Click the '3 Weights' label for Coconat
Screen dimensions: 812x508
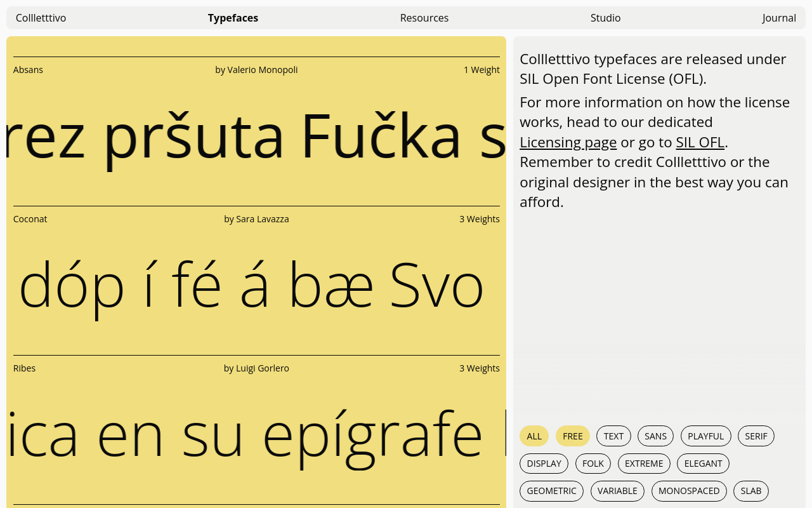(480, 219)
